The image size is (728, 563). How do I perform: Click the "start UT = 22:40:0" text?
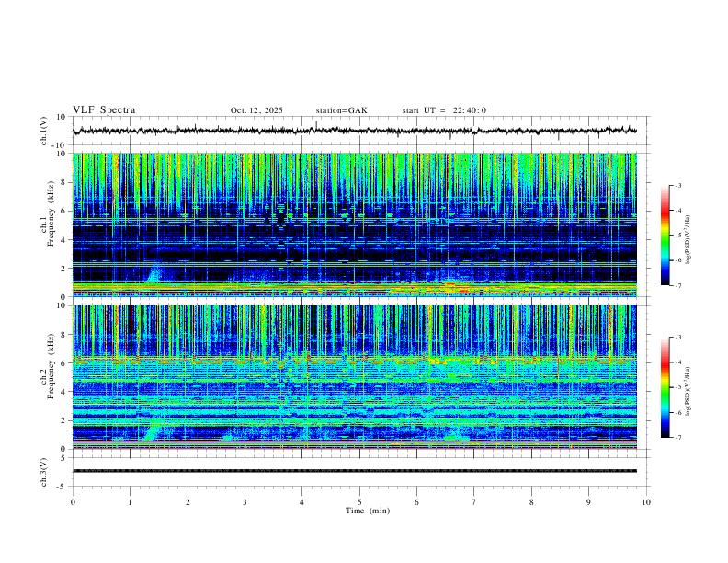444,110
